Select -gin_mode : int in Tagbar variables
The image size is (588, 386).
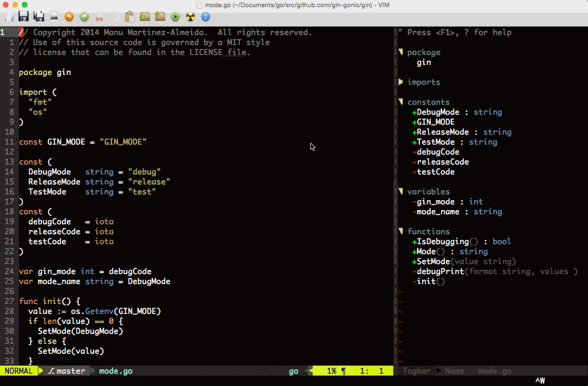click(448, 202)
